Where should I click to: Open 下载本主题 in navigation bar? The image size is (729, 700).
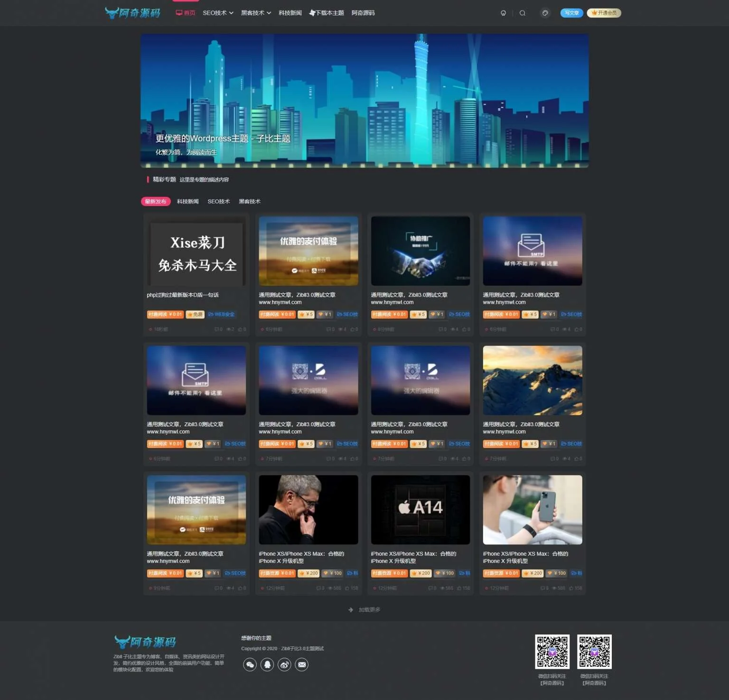tap(327, 13)
